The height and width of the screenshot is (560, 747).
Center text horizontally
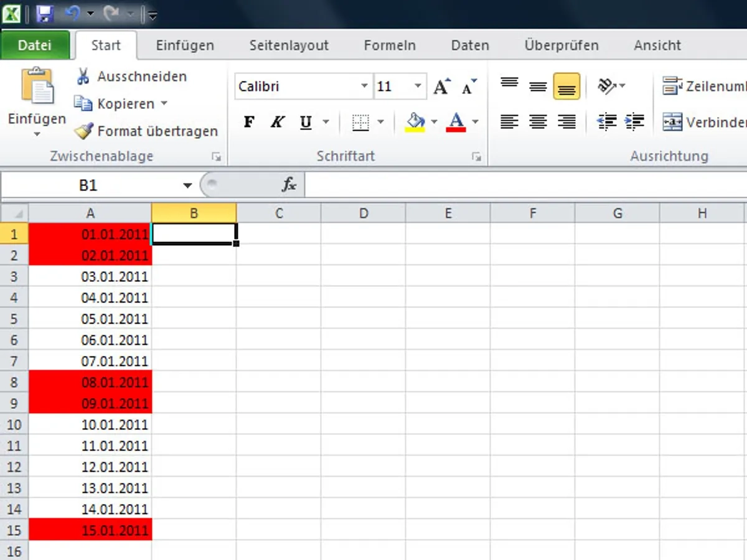538,122
